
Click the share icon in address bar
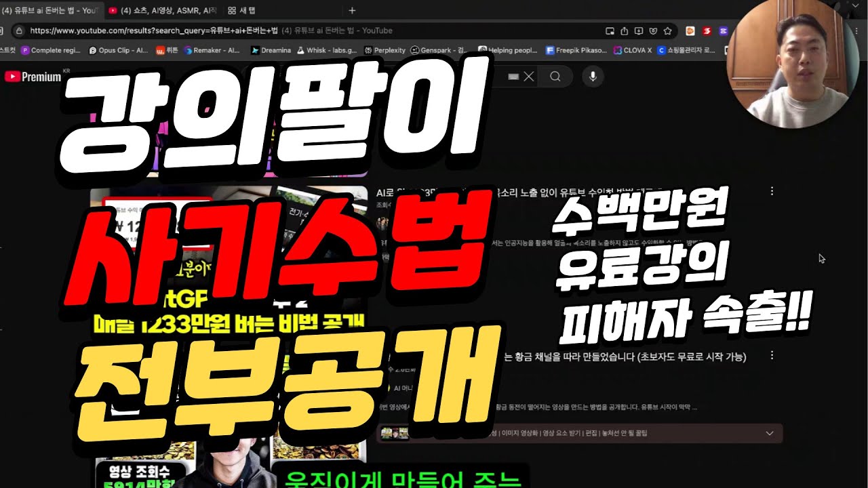(624, 30)
